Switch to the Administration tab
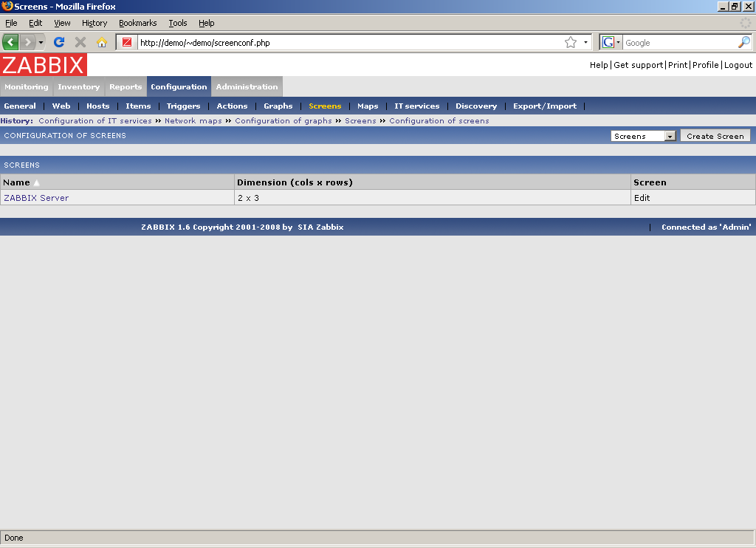The width and height of the screenshot is (756, 548). coord(247,87)
